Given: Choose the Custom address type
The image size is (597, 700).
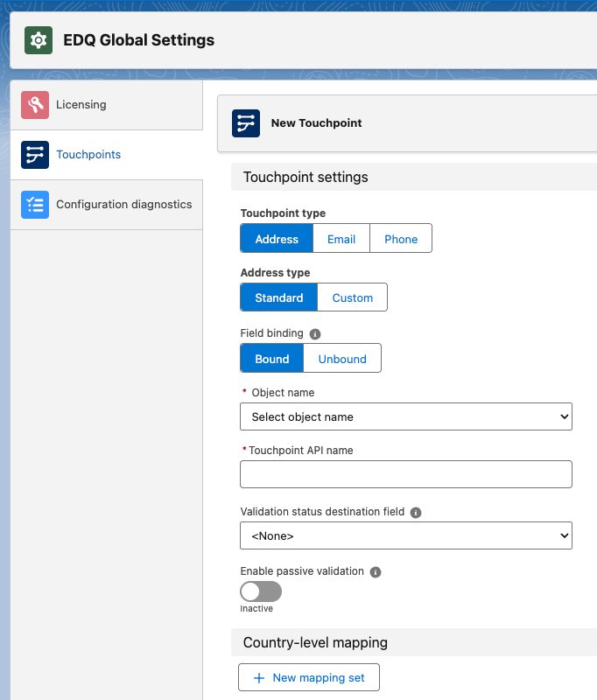Looking at the screenshot, I should [352, 297].
